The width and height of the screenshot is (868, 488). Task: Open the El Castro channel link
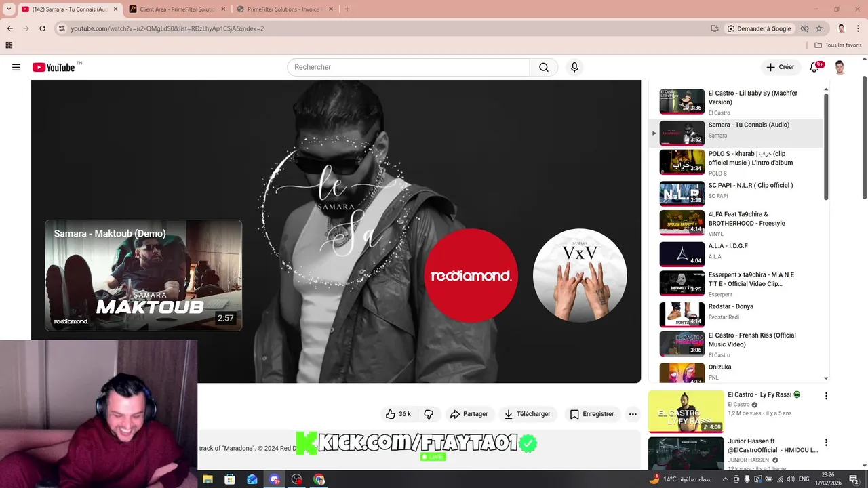click(x=739, y=405)
